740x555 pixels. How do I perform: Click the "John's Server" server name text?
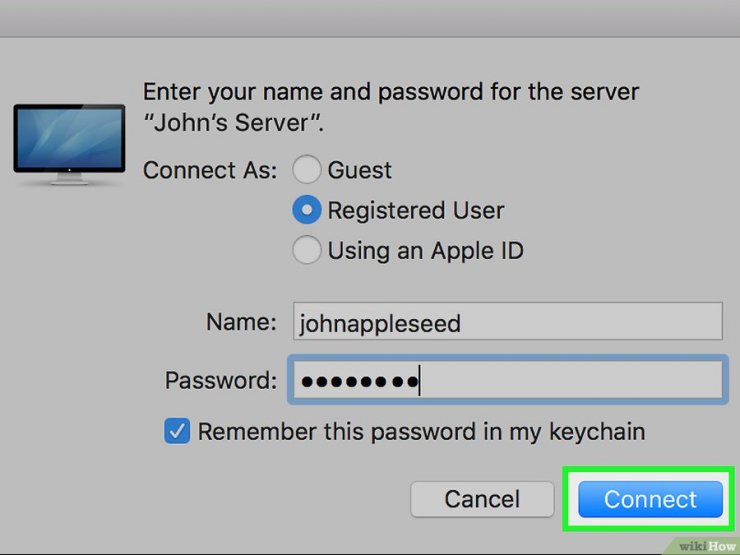tap(234, 123)
